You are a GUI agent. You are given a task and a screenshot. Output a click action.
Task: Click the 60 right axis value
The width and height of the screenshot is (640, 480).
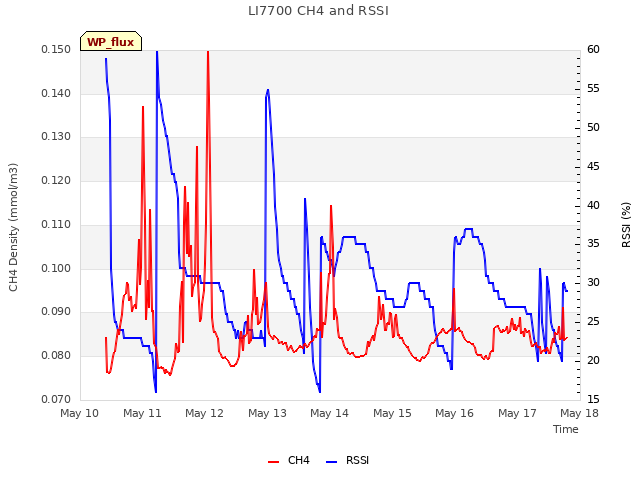point(593,49)
